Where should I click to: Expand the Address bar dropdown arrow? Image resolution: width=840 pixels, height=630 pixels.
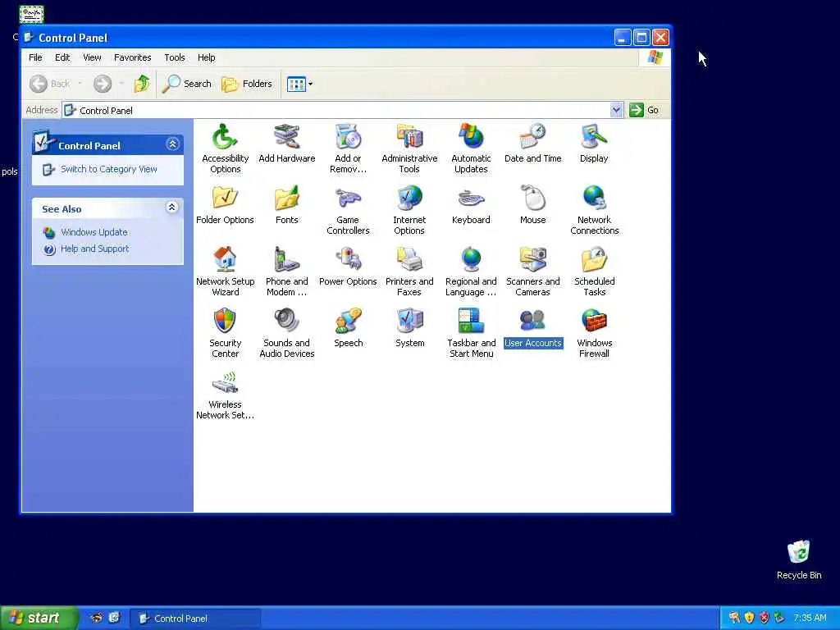[616, 110]
